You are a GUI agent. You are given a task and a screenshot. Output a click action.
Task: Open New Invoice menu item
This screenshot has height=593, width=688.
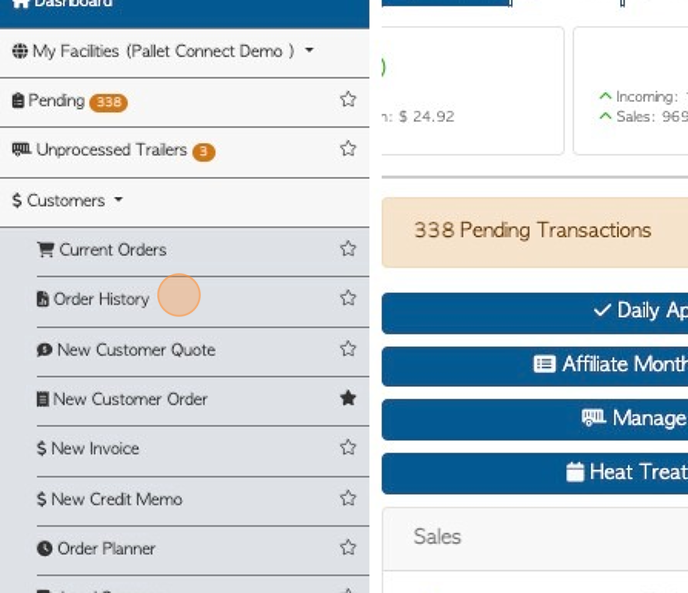tap(94, 448)
